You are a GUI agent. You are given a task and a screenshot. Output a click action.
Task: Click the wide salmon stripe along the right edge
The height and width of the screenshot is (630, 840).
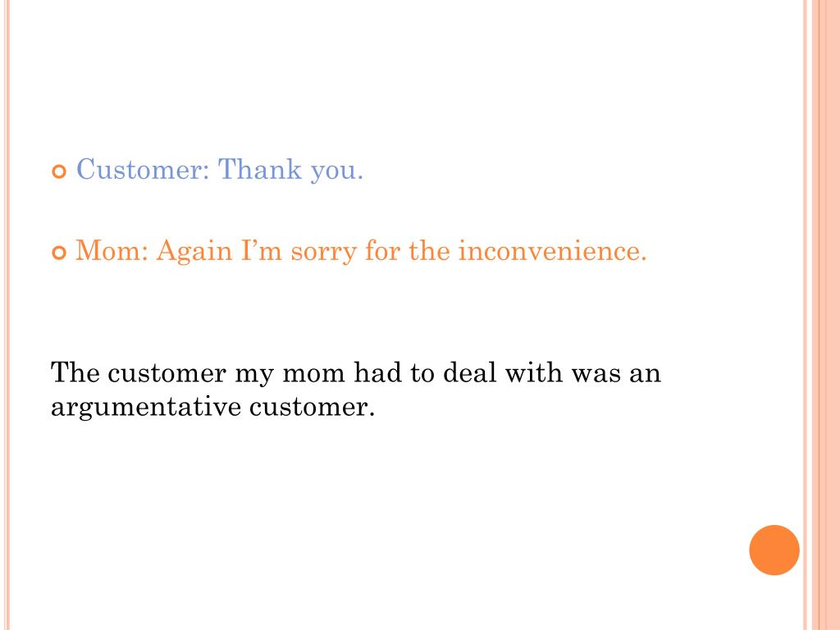825,315
